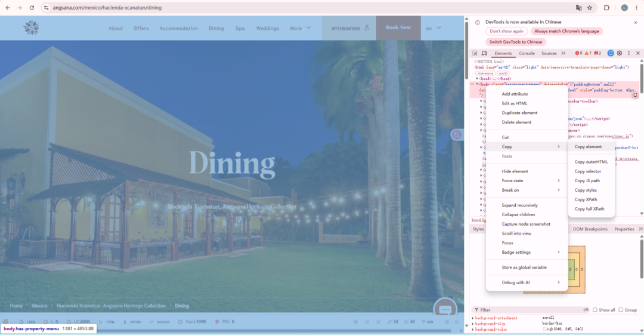Choose Add attribute in context menu
This screenshot has height=335, width=644.
[x=527, y=94]
